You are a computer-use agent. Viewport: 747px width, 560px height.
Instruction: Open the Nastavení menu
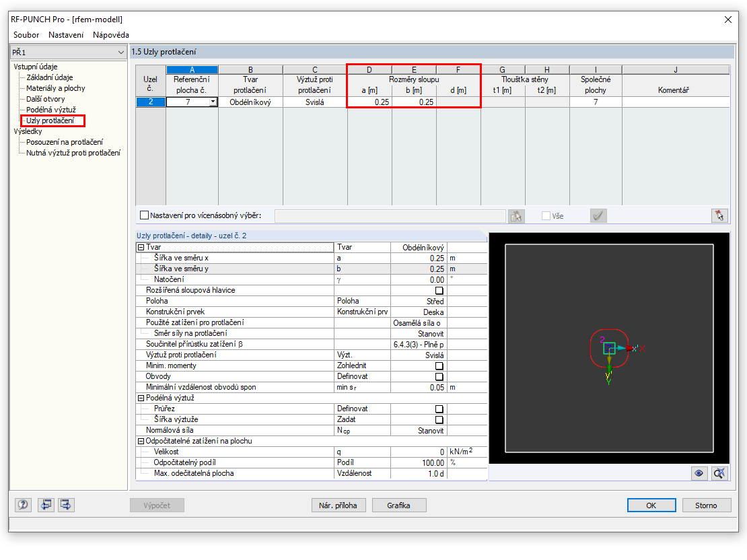66,35
